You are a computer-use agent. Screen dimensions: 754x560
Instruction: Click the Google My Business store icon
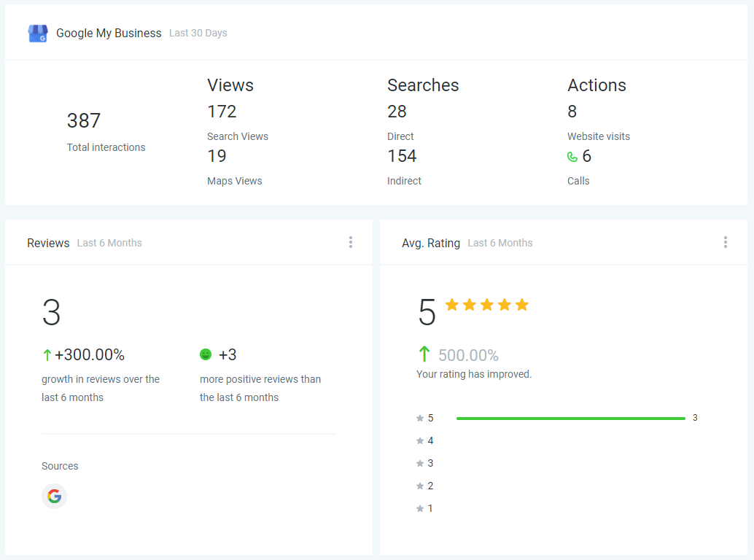coord(37,34)
